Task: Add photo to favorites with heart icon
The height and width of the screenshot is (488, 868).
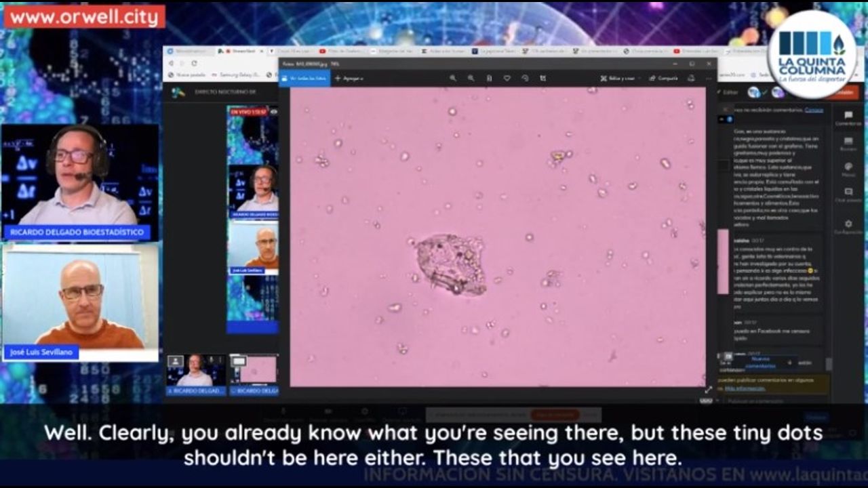Action: pos(507,79)
